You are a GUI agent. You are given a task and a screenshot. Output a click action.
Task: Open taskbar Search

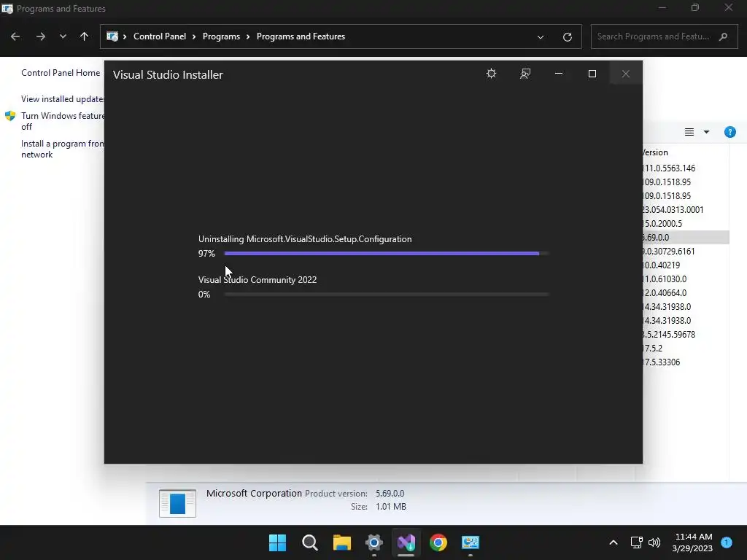[x=309, y=542]
